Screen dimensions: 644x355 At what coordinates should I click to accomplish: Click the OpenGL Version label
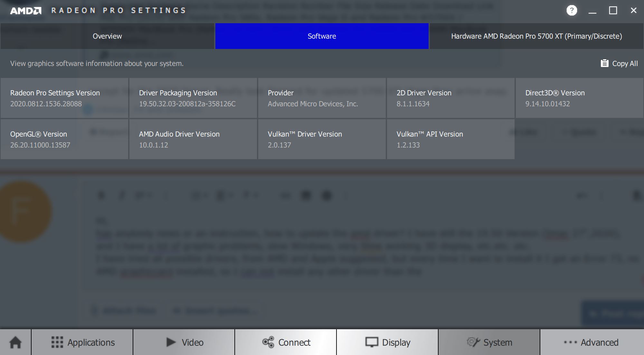39,134
